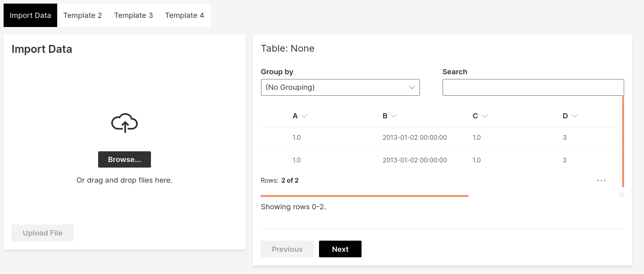Open the table options ellipsis menu
Screen dimensions: 644x274
[601, 180]
